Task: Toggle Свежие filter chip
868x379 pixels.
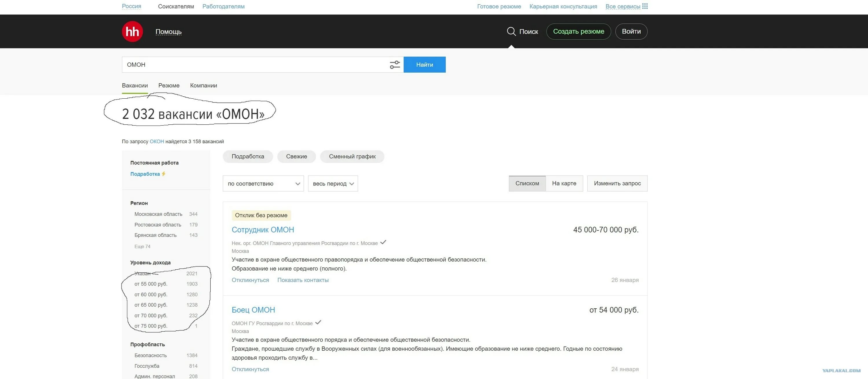Action: pos(297,156)
